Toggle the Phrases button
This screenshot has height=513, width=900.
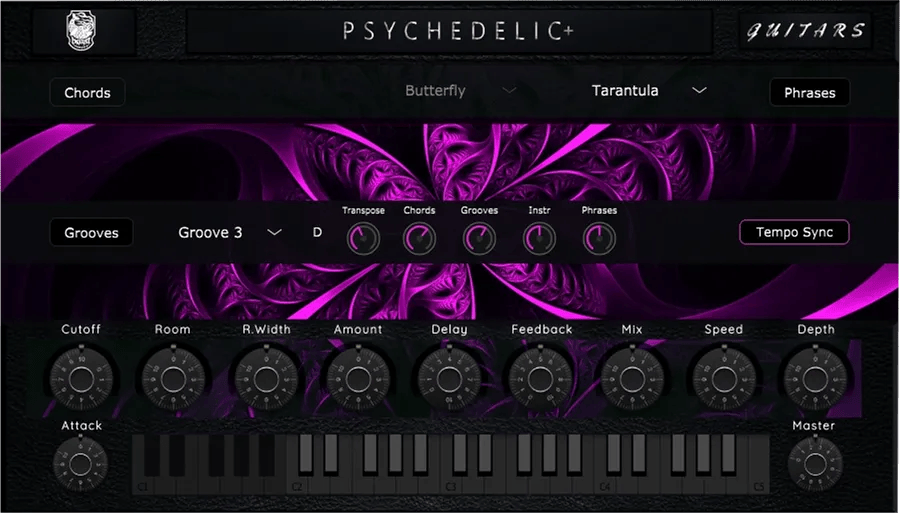(x=809, y=92)
